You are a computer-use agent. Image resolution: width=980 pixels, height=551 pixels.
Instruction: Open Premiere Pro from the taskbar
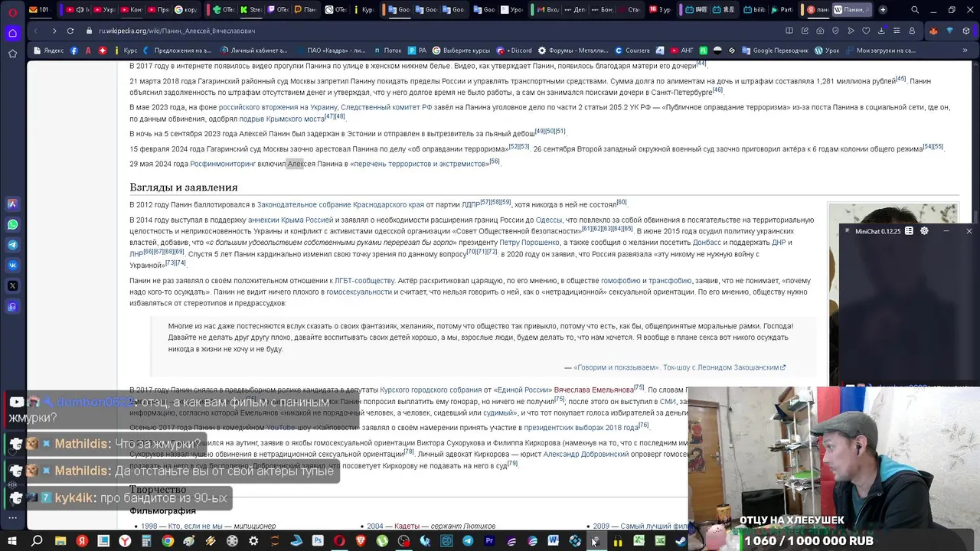[489, 541]
